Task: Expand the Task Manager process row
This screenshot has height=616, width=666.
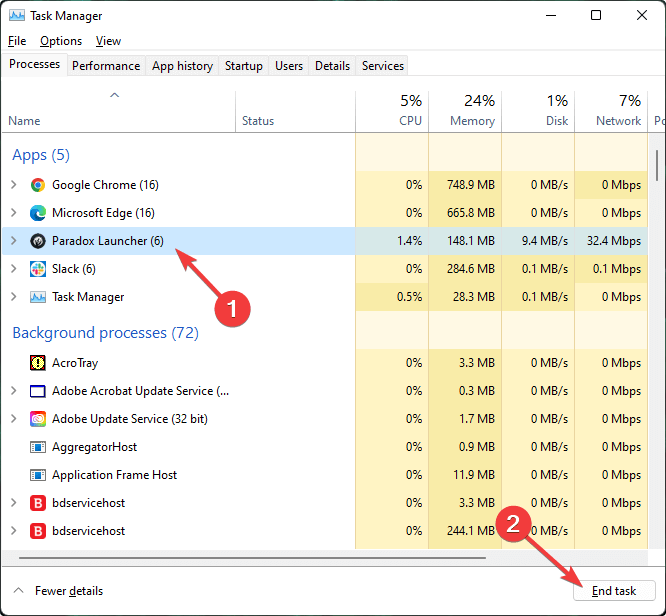Action: (14, 297)
